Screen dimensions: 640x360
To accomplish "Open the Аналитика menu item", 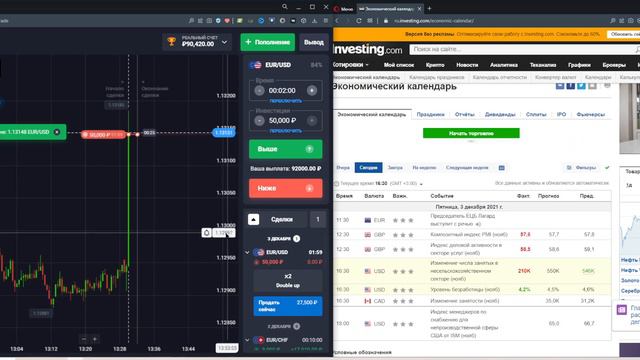I will (504, 65).
